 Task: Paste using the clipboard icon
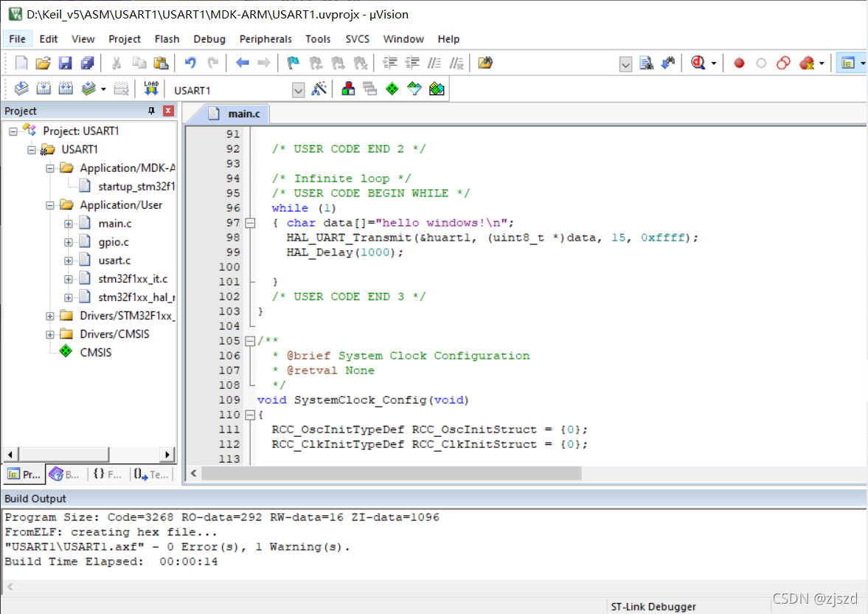[x=161, y=63]
